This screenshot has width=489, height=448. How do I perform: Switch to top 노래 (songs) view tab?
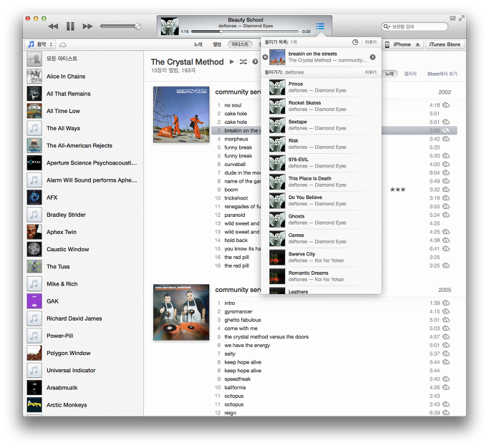(198, 44)
